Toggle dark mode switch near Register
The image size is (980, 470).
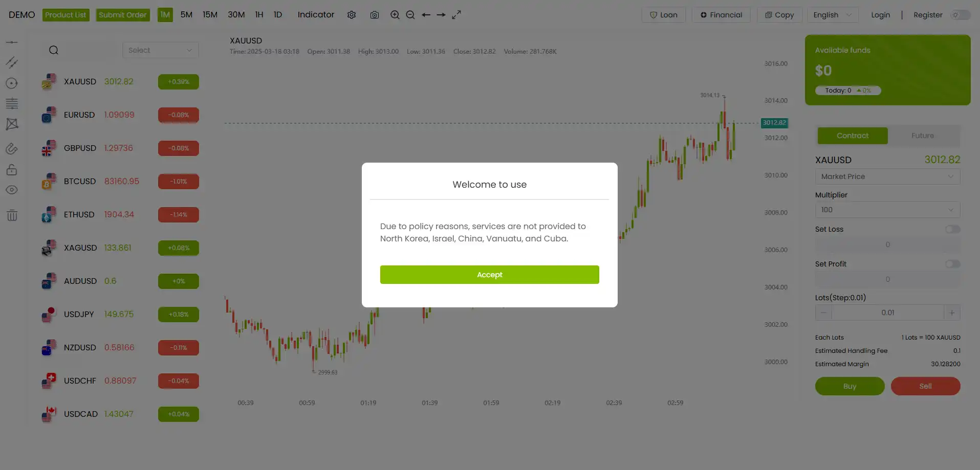click(960, 15)
